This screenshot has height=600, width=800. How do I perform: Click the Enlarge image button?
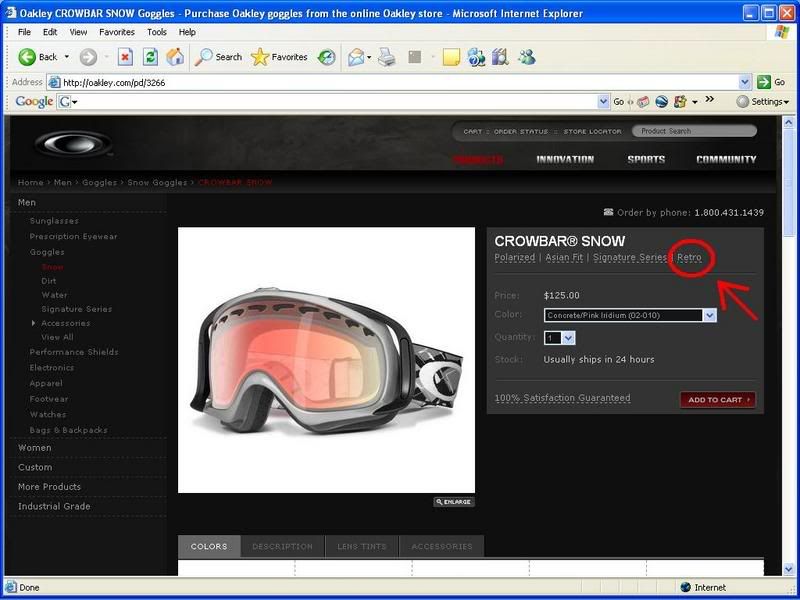[454, 502]
